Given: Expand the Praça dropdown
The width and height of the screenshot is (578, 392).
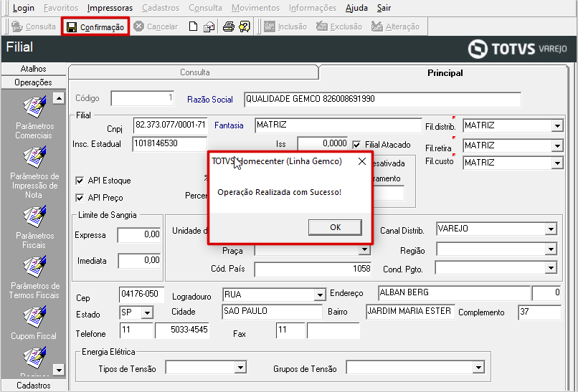Looking at the screenshot, I should click(x=364, y=250).
